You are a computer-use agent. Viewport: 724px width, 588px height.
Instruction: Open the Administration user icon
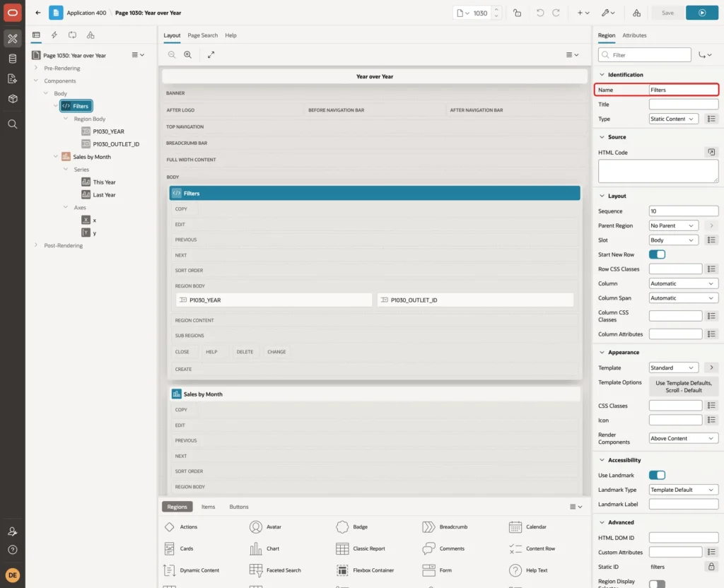point(13,531)
